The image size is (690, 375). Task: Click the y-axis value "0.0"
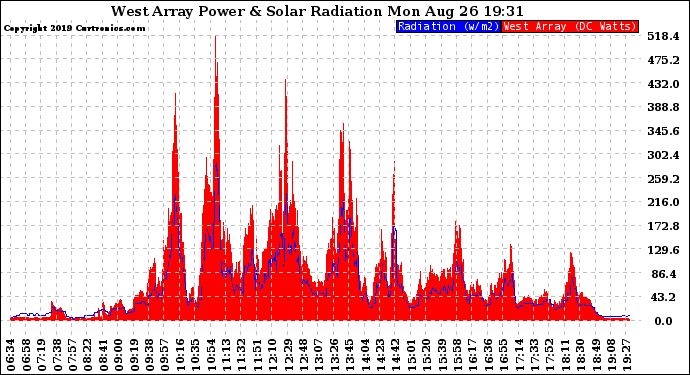[x=663, y=321]
